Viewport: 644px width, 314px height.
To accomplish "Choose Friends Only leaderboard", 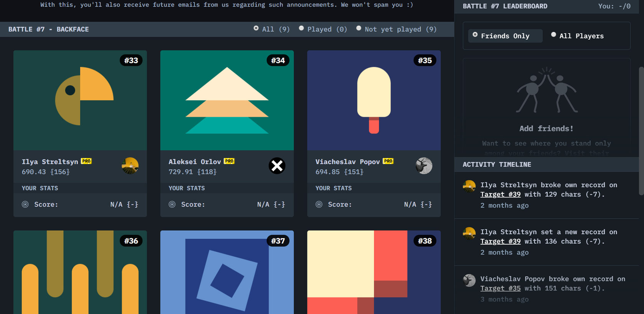I will [x=505, y=36].
